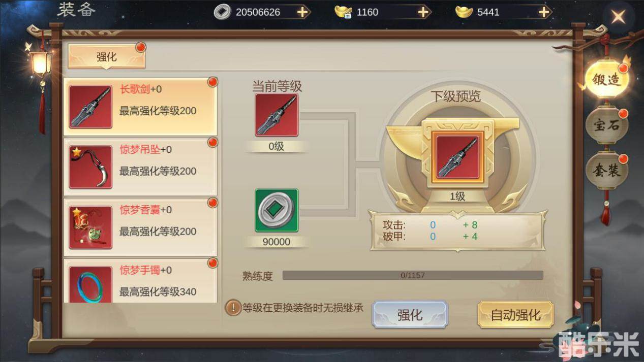Tap the silver coin currency icon
Screen dimensions: 644x362
tap(222, 12)
